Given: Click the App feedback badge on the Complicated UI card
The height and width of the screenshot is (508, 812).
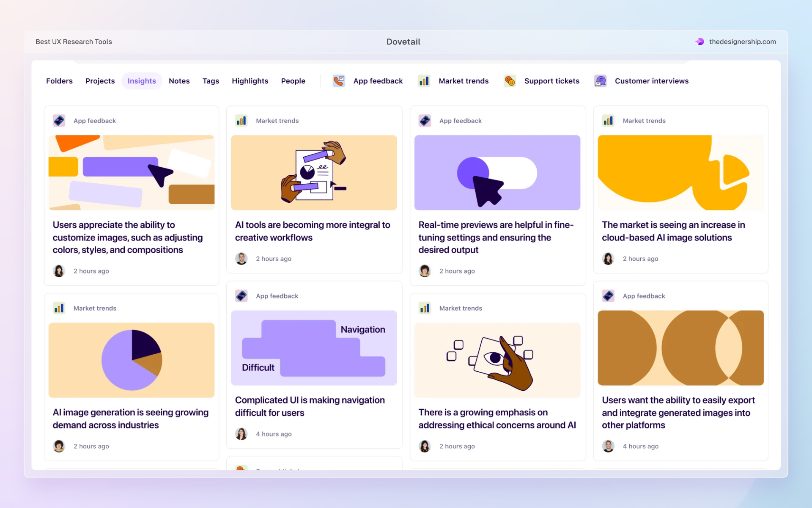Looking at the screenshot, I should [x=241, y=296].
